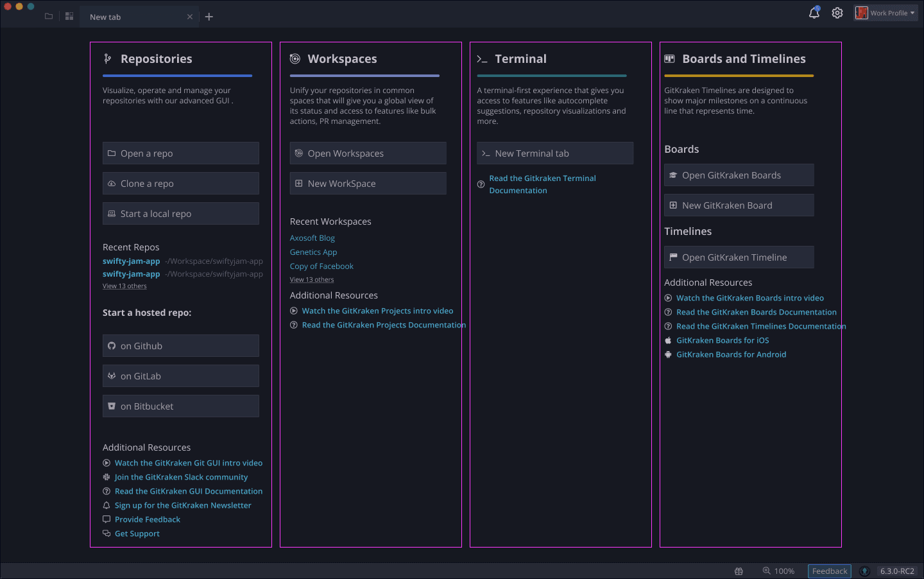Open Genetics App workspace
924x579 pixels.
tap(313, 252)
